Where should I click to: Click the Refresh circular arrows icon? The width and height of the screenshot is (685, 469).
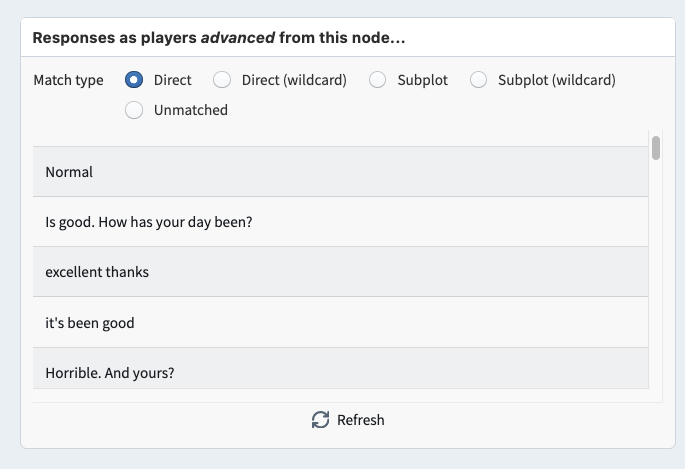320,420
